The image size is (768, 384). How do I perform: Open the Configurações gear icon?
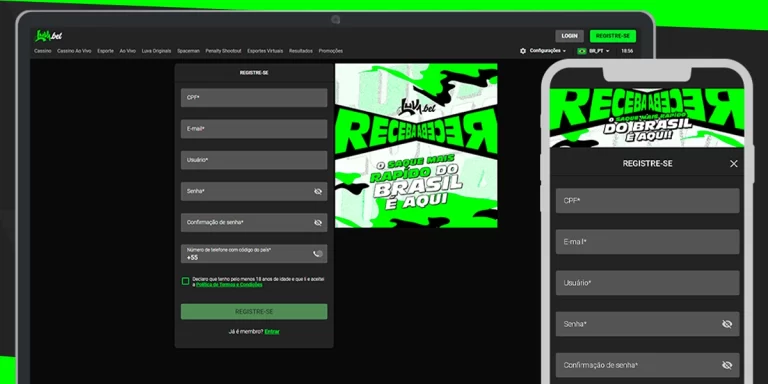click(x=523, y=51)
